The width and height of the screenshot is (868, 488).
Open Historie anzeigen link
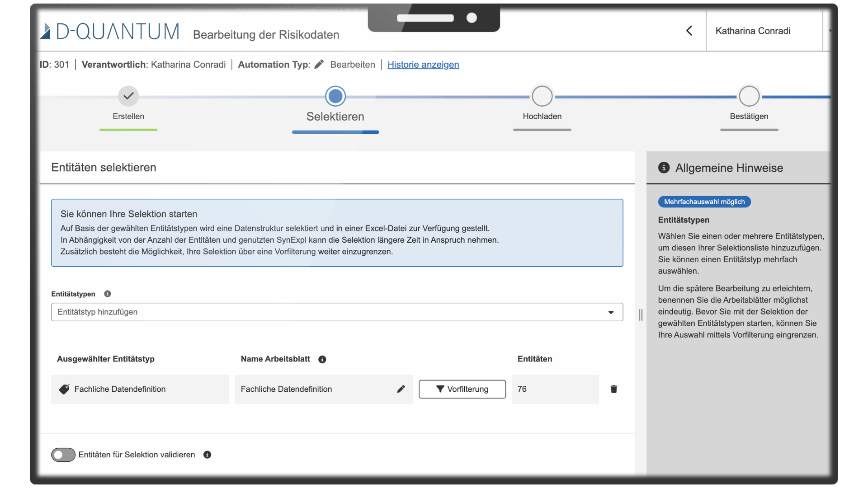tap(423, 65)
